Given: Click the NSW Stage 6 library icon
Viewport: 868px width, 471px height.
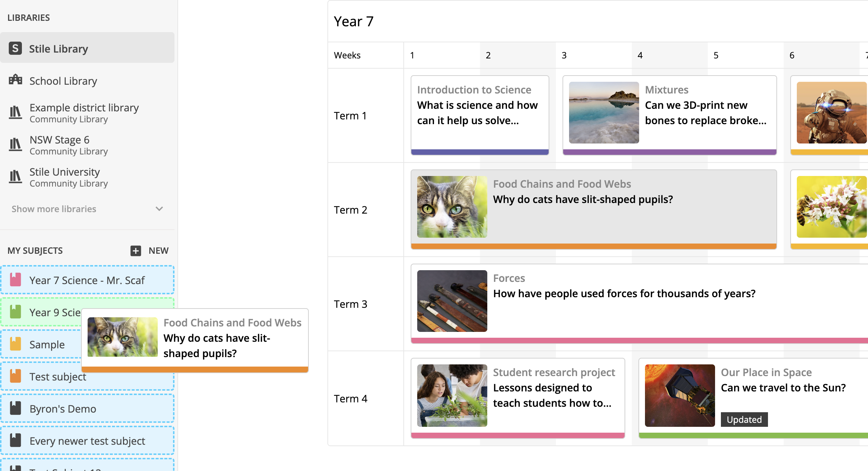Looking at the screenshot, I should coord(15,144).
